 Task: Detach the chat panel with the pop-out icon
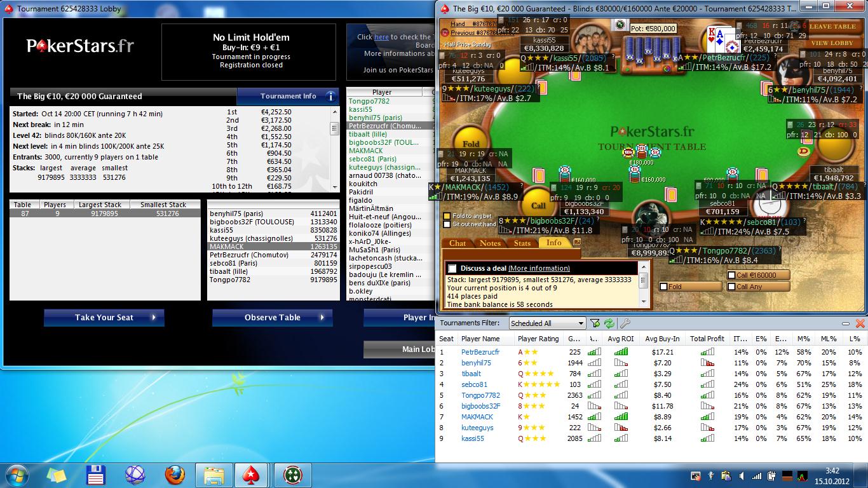coord(577,242)
